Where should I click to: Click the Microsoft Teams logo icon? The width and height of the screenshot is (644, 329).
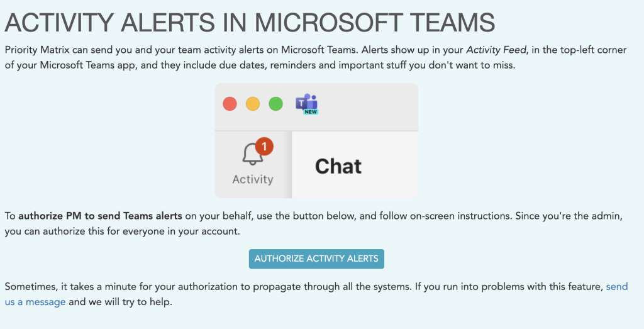click(306, 103)
